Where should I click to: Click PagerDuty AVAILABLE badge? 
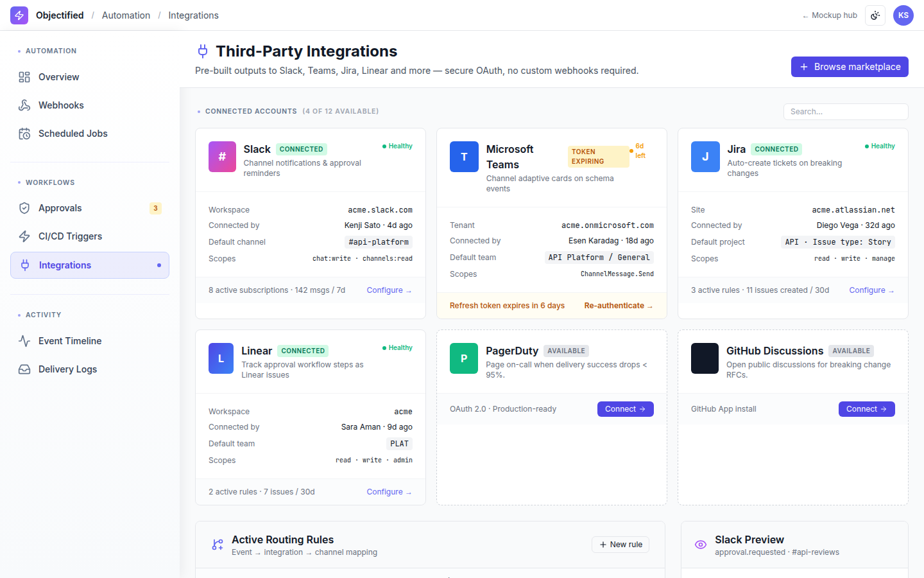(x=566, y=351)
